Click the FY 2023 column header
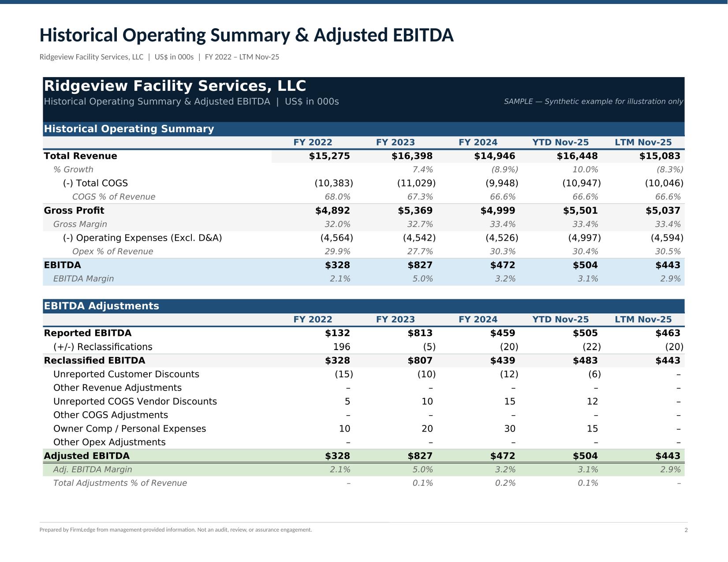Screen dimensions: 728x562 [x=395, y=142]
